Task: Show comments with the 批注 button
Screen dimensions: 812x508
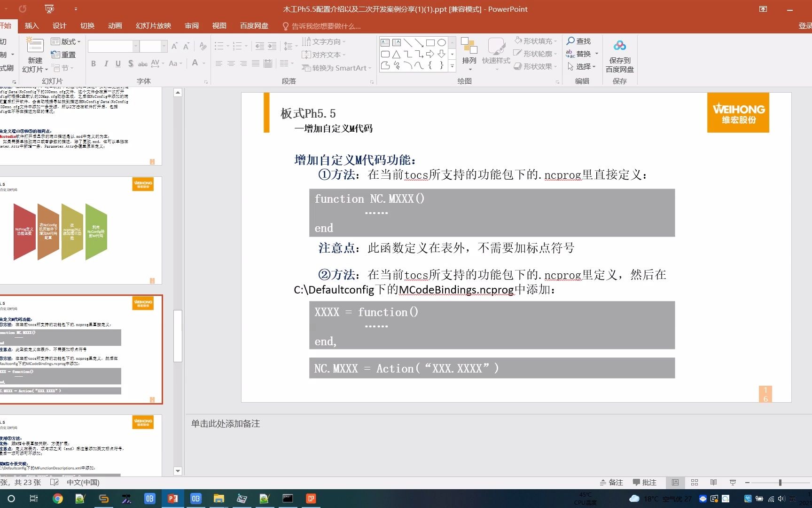Action: [645, 482]
